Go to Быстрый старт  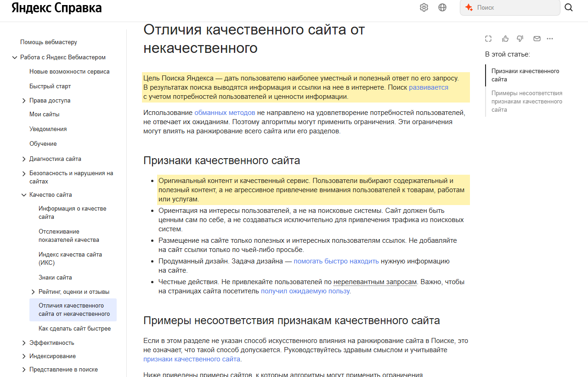[50, 86]
